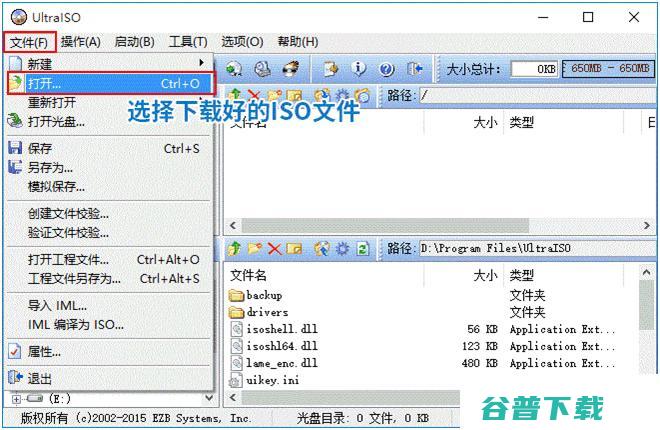Click up-folder icon in lower local toolbar

click(x=234, y=249)
